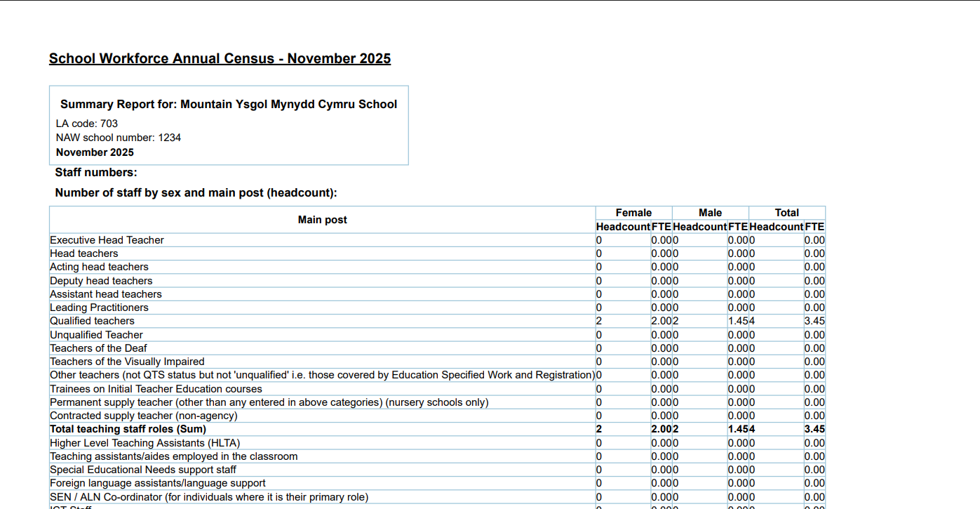Click the Male column group header

pyautogui.click(x=710, y=213)
